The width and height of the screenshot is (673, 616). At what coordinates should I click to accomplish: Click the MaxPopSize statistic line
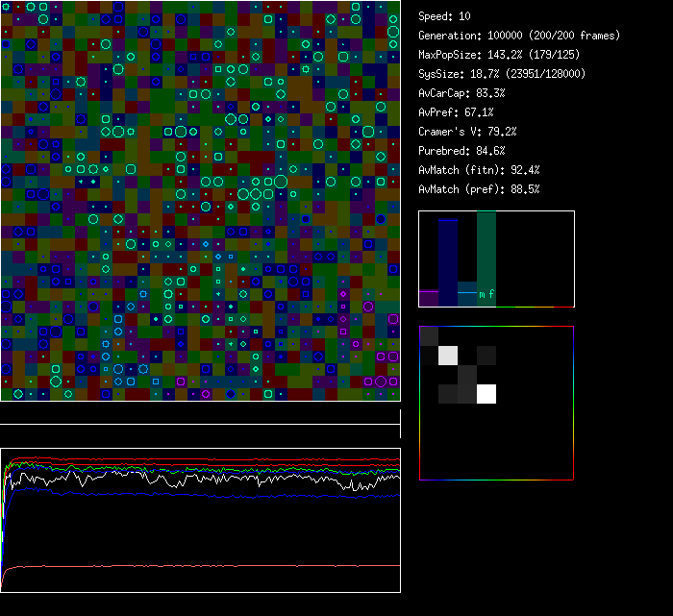(501, 55)
